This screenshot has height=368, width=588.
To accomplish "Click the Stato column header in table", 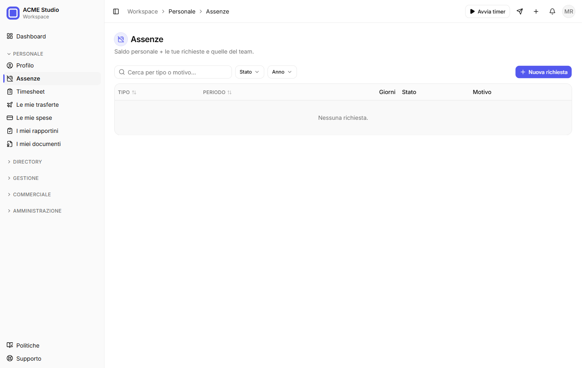I will click(409, 92).
